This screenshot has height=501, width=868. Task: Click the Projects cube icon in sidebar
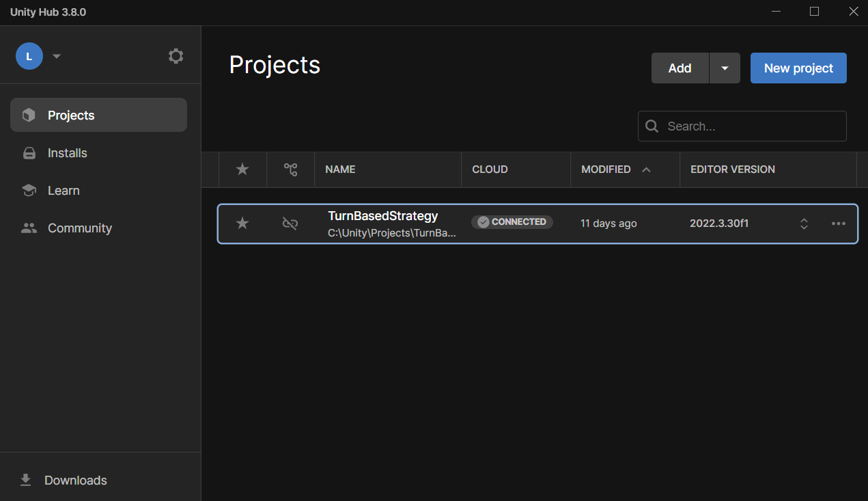click(29, 115)
